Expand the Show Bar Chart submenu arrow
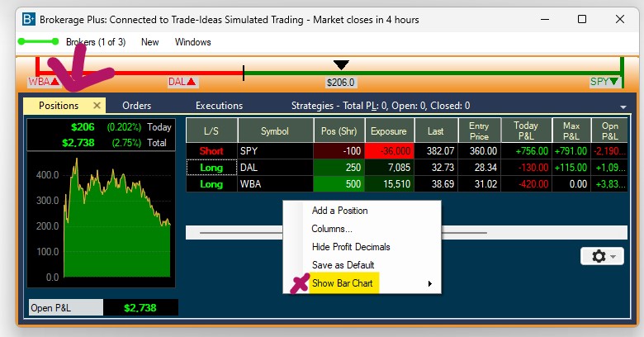The image size is (644, 337). click(x=429, y=284)
